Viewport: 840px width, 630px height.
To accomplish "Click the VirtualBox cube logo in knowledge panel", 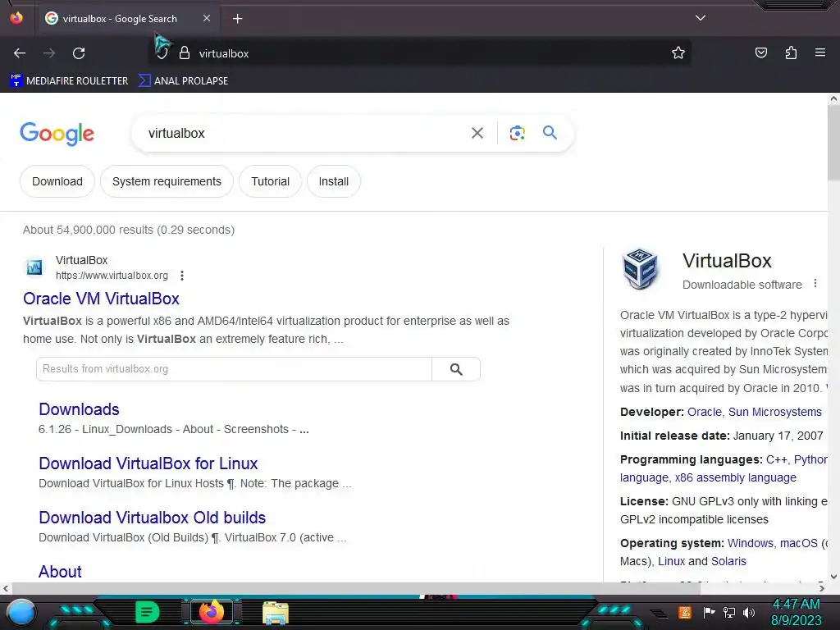I will pyautogui.click(x=640, y=268).
